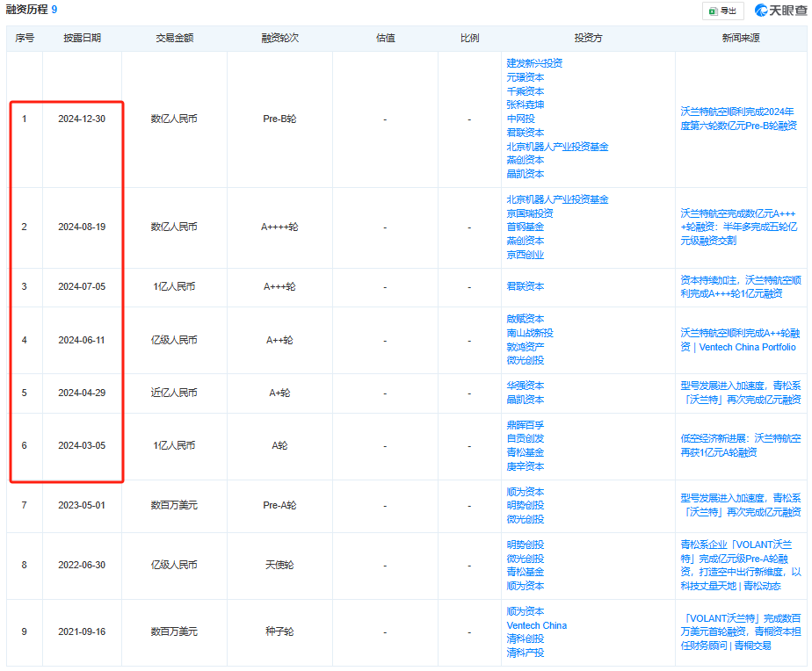Screen dimensions: 812x671
Task: Open 明势创投 in the 天使轮 row
Action: pyautogui.click(x=526, y=545)
